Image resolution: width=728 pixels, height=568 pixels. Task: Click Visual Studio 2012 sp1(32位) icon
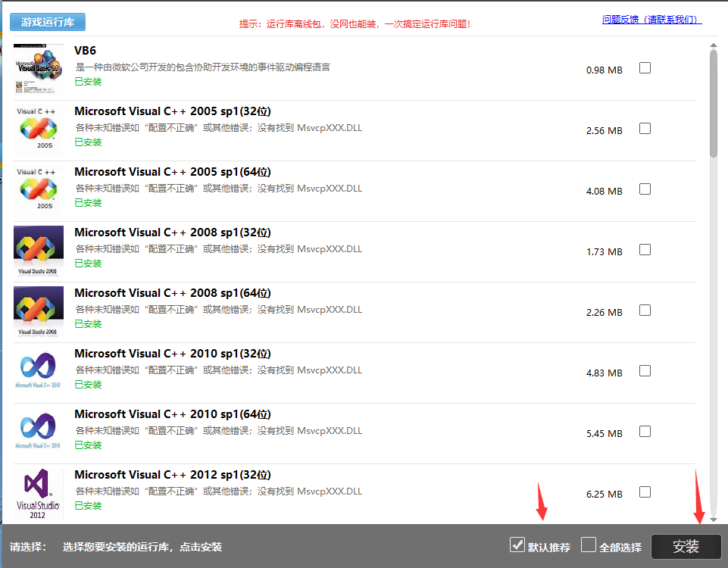point(39,494)
